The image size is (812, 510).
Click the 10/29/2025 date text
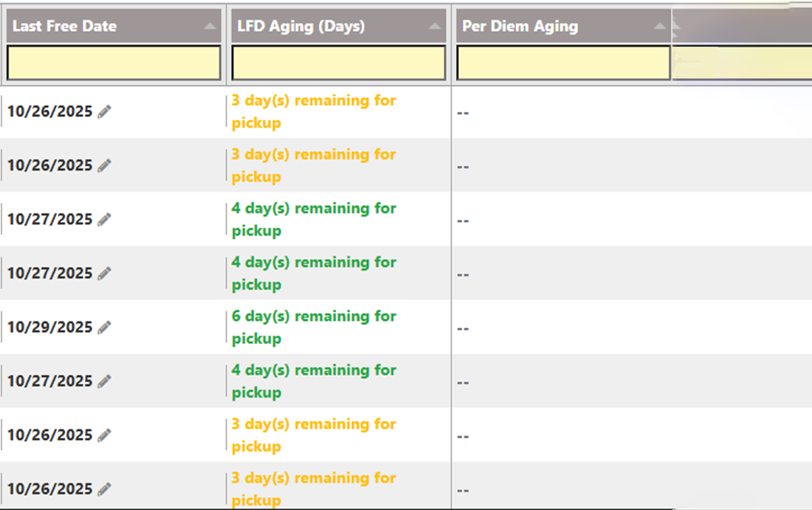50,328
